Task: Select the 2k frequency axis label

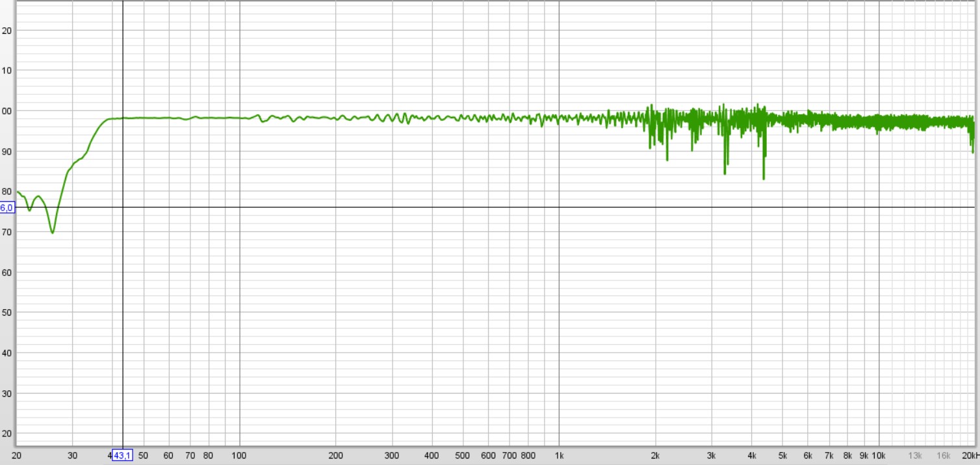Action: tap(656, 456)
